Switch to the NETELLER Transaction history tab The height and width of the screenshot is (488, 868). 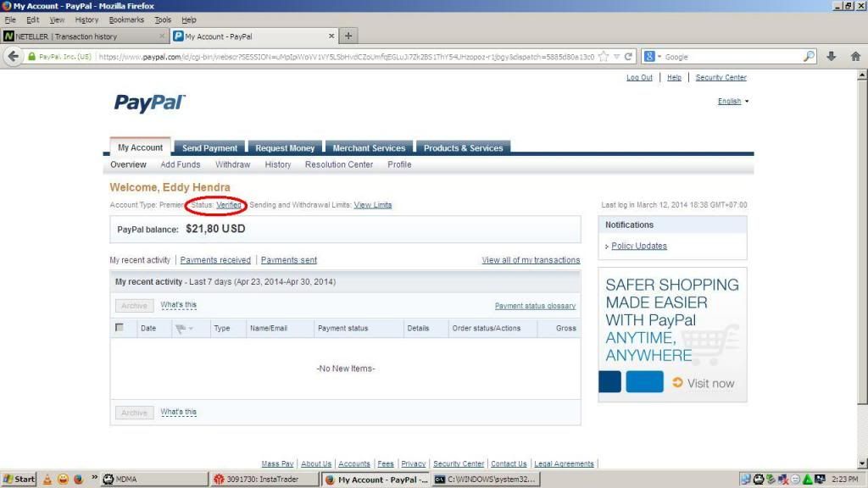[x=84, y=36]
